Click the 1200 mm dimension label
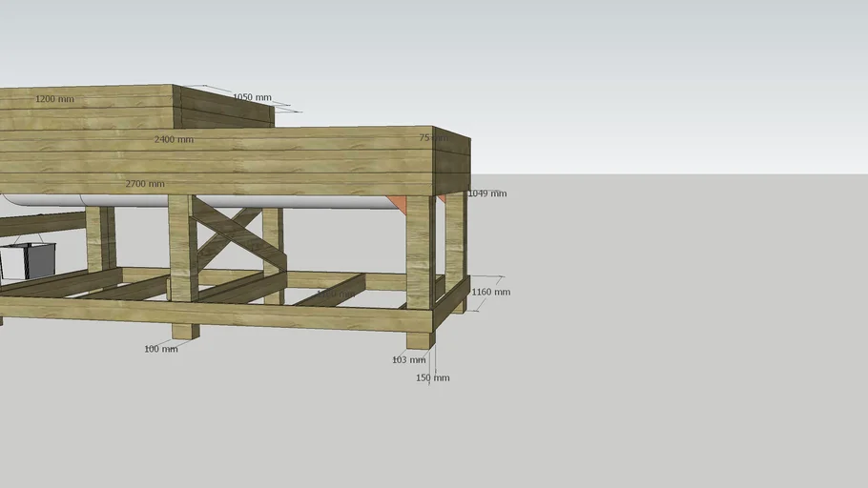The width and height of the screenshot is (868, 488). pyautogui.click(x=54, y=99)
